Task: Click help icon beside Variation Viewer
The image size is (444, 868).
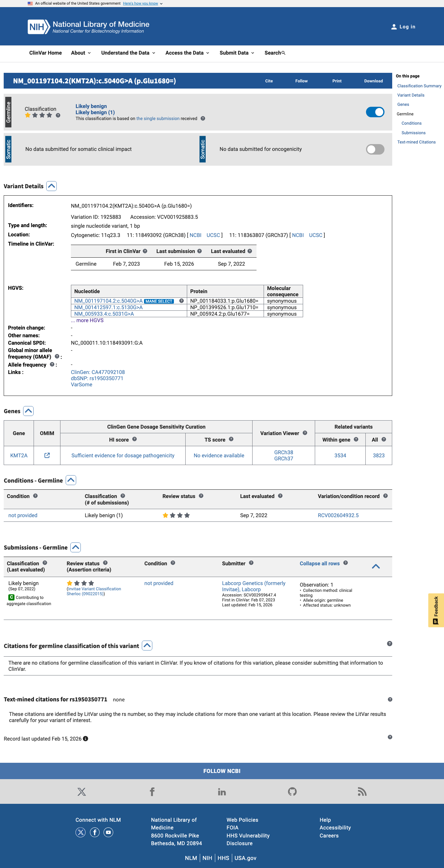Action: 305,433
